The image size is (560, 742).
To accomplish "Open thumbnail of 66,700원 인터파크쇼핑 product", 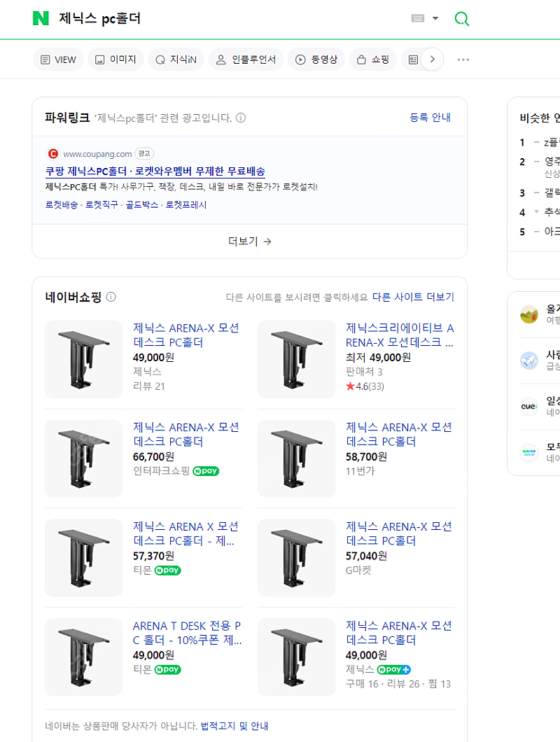I will click(84, 458).
